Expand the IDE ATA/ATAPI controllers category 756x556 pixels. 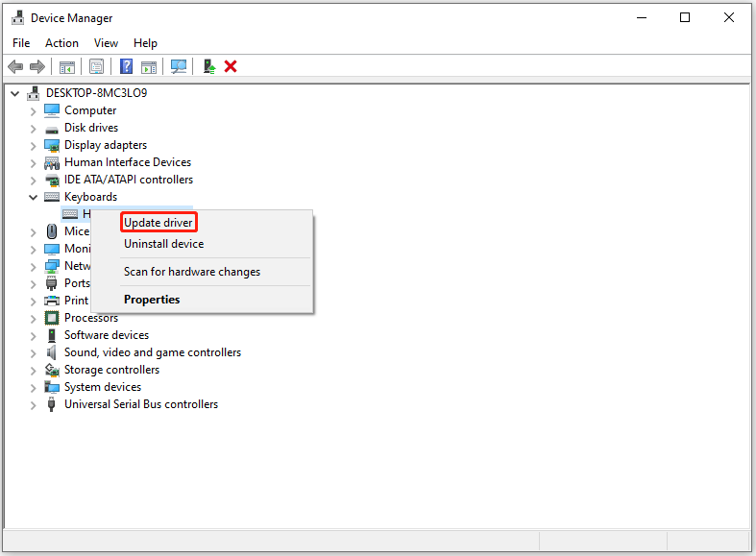tap(33, 181)
